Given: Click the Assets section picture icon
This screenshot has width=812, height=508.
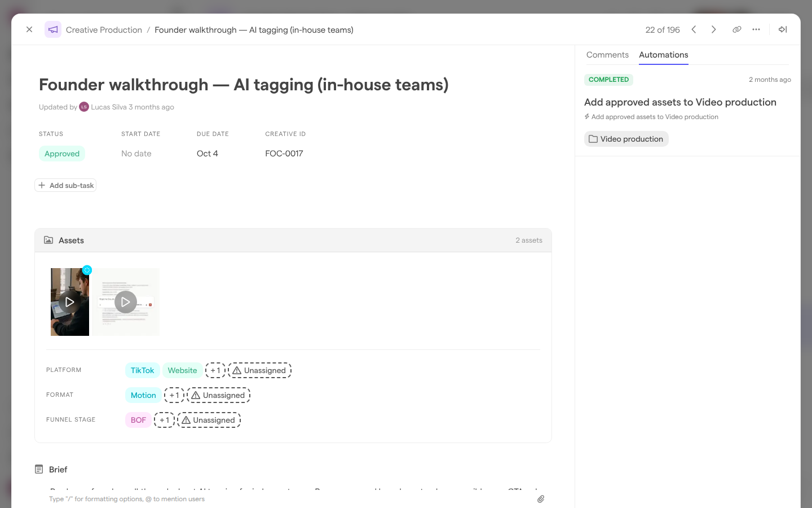Looking at the screenshot, I should pyautogui.click(x=48, y=240).
